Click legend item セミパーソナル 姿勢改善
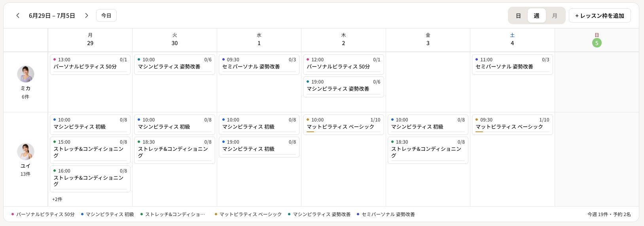The height and width of the screenshot is (226, 644). (386, 215)
